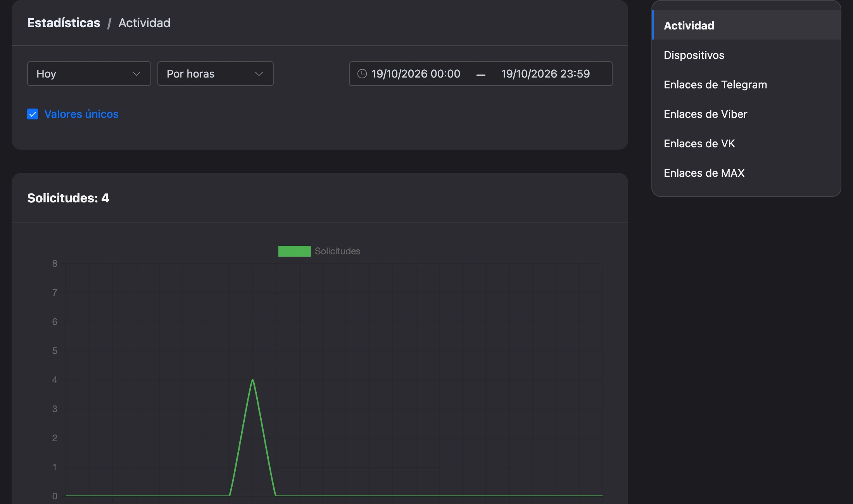This screenshot has height=504, width=853.
Task: Edit the start date 19/10/2026 00:00
Action: tap(416, 74)
